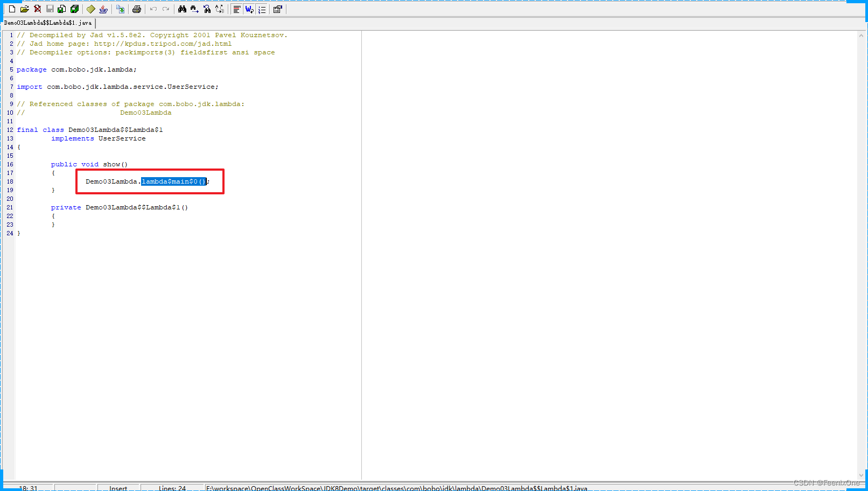Click class name Demo03Lambda$$Lambda$1 on line 12
868x491 pixels.
click(116, 130)
